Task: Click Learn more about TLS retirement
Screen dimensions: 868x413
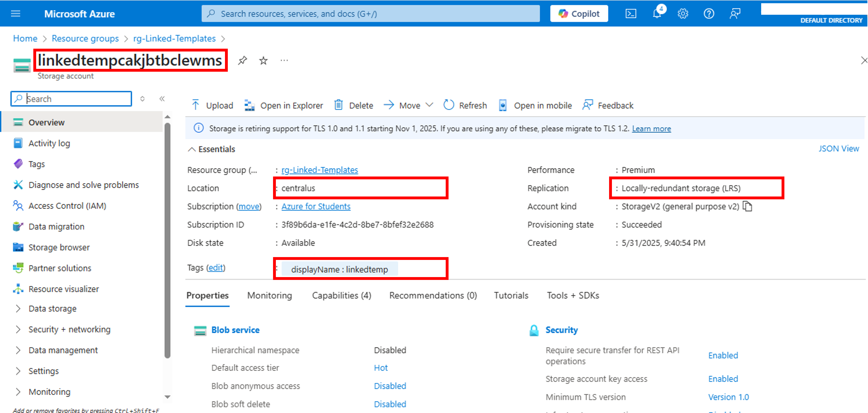Action: tap(651, 128)
